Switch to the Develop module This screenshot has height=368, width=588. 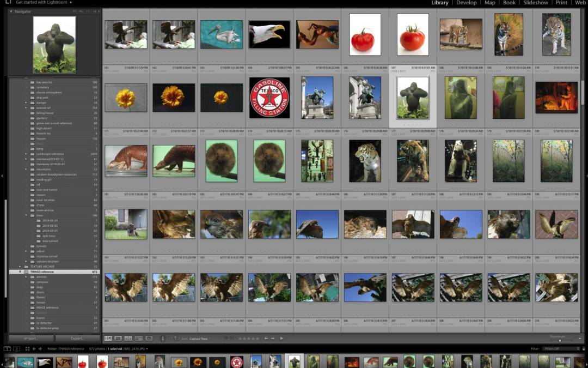point(466,3)
